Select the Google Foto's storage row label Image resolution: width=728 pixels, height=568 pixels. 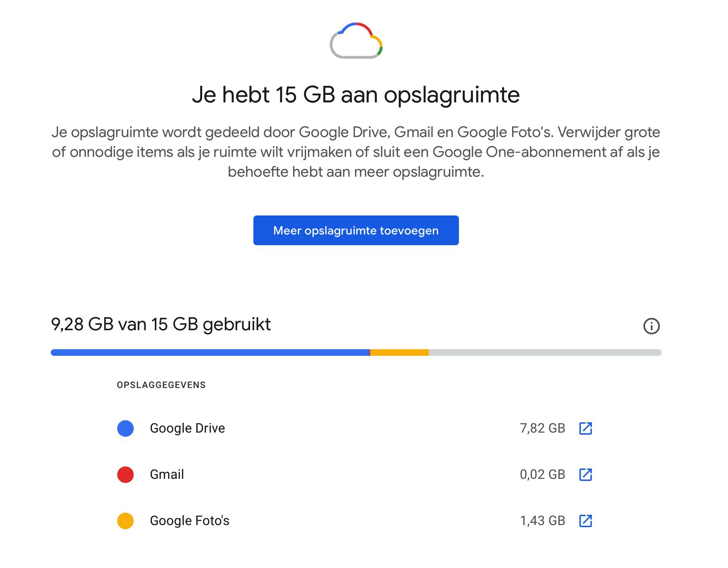click(x=189, y=521)
